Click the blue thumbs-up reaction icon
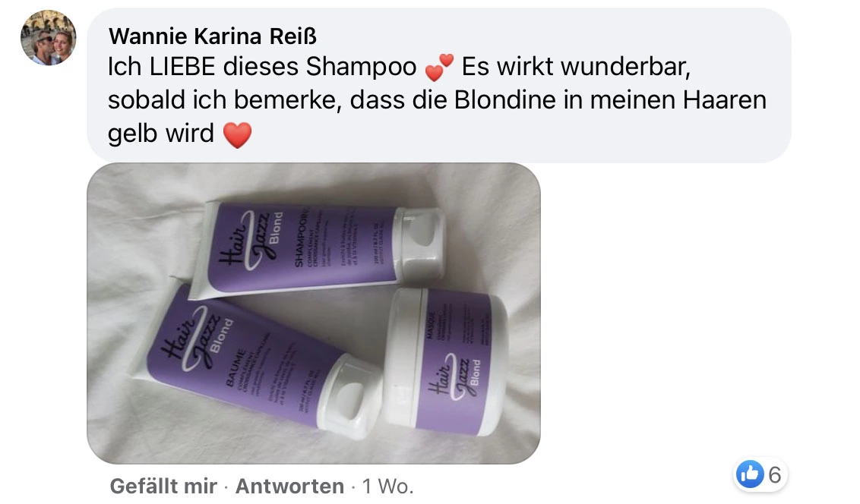Viewport: 860px width, 504px height. click(x=749, y=474)
